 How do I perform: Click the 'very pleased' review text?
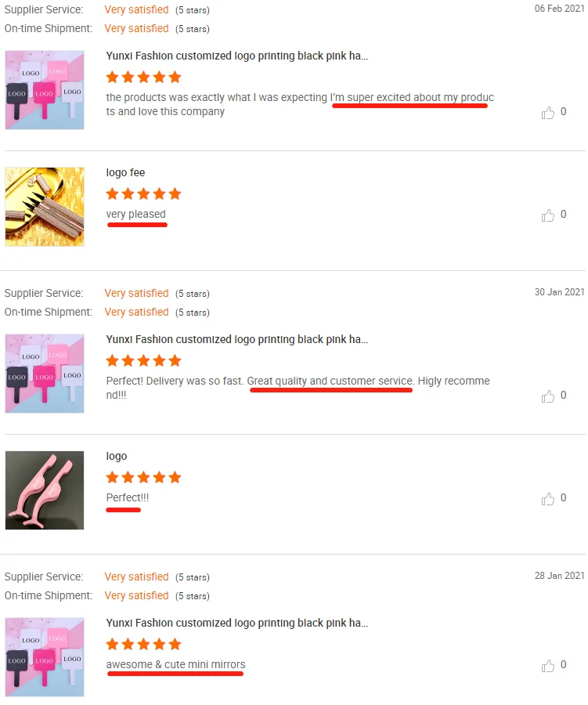click(135, 215)
